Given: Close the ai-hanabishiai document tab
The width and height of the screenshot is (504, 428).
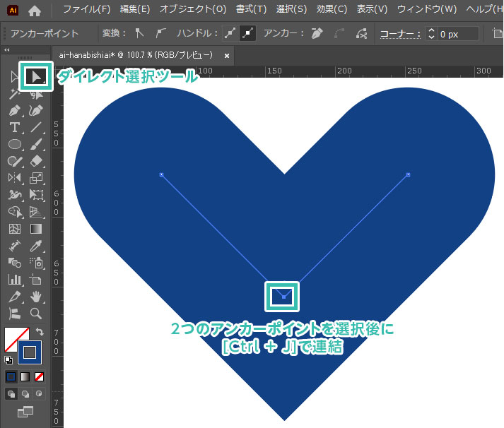Looking at the screenshot, I should pyautogui.click(x=226, y=55).
